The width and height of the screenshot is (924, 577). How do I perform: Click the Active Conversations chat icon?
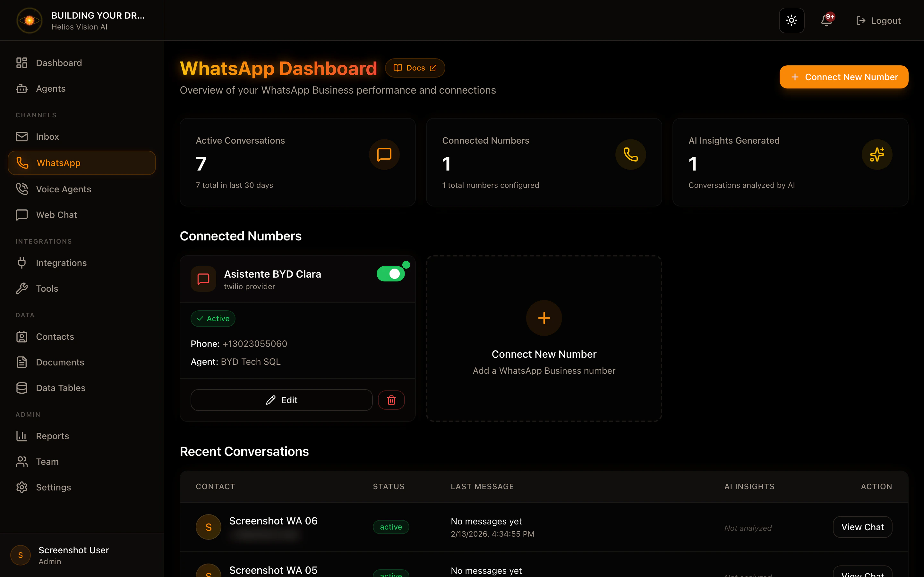[384, 155]
